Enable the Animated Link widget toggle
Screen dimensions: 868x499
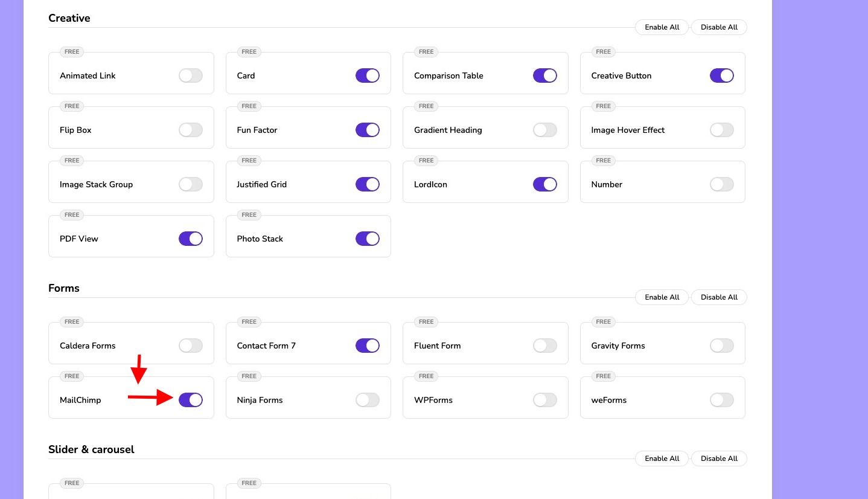click(191, 76)
